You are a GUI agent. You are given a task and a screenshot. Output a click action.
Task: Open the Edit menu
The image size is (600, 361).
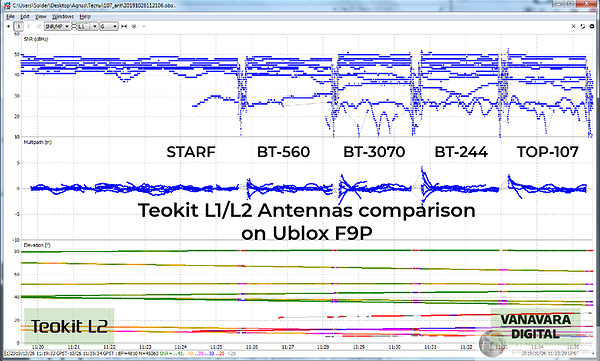pos(25,16)
